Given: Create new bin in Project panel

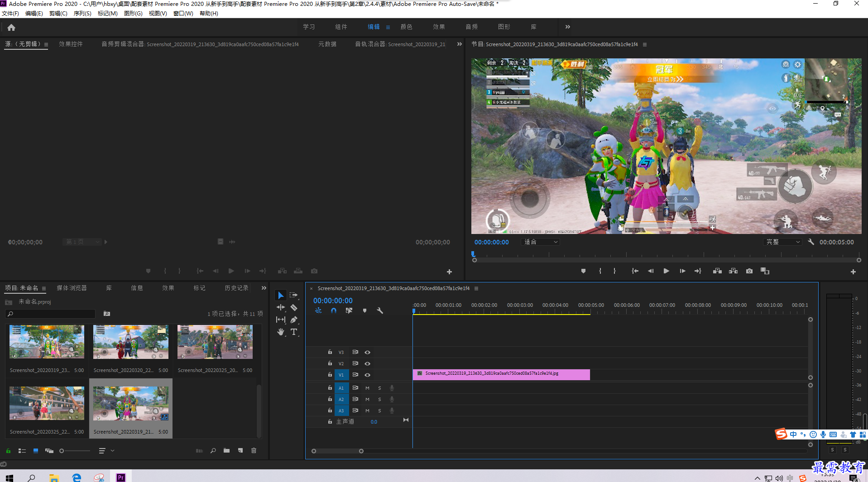Looking at the screenshot, I should pyautogui.click(x=226, y=451).
